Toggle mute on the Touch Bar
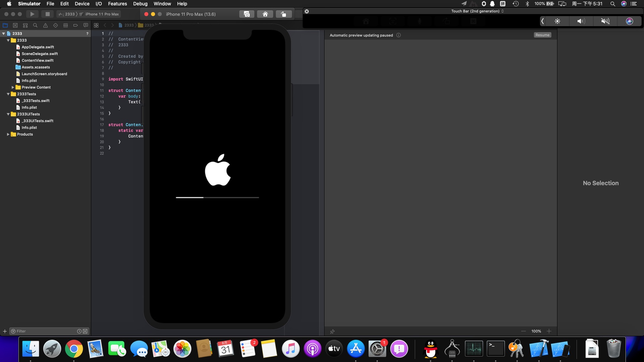The image size is (644, 362). point(605,21)
